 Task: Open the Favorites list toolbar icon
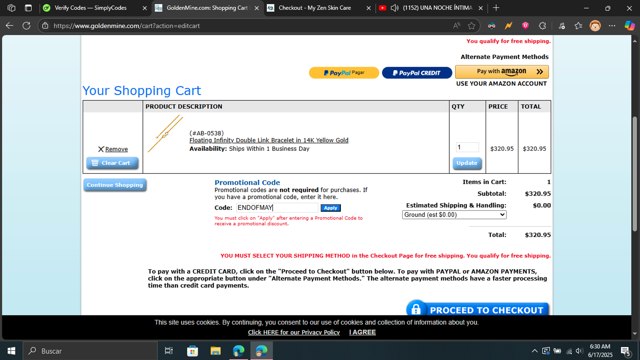578,26
